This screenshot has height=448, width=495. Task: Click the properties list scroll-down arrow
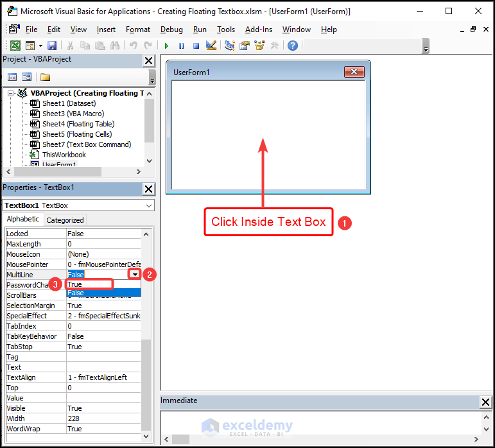click(146, 436)
